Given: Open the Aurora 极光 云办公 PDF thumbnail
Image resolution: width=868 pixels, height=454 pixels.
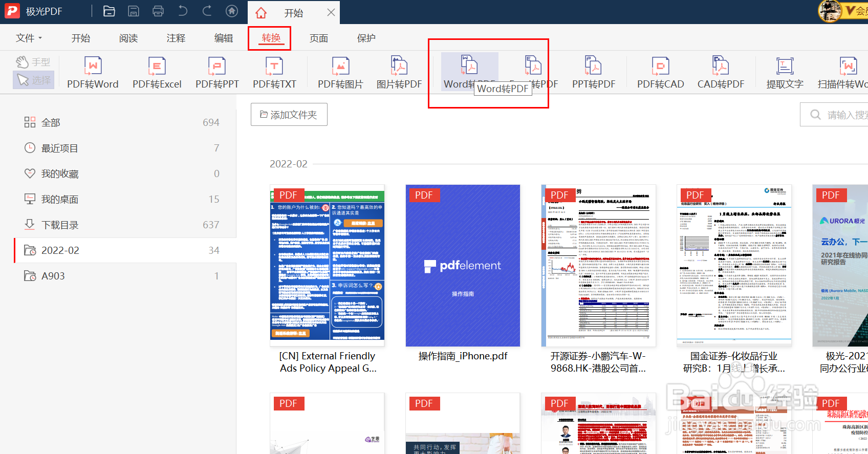Looking at the screenshot, I should point(840,266).
